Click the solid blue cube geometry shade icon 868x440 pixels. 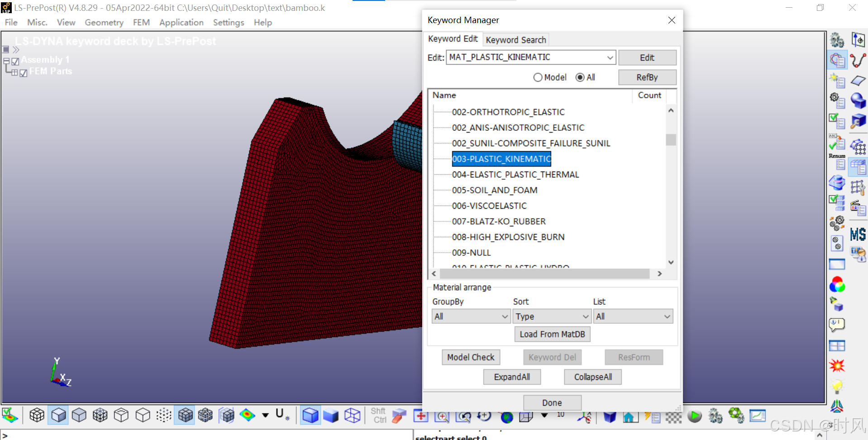pos(331,415)
